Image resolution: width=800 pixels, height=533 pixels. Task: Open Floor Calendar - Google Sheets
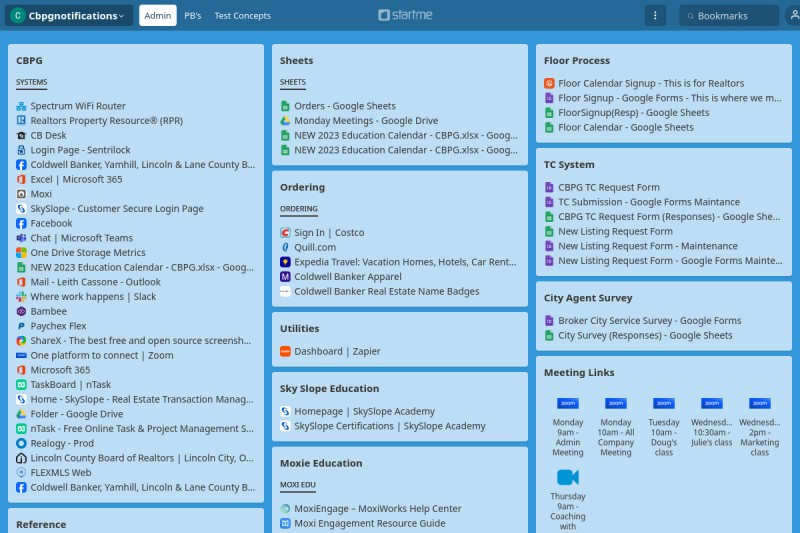point(626,128)
